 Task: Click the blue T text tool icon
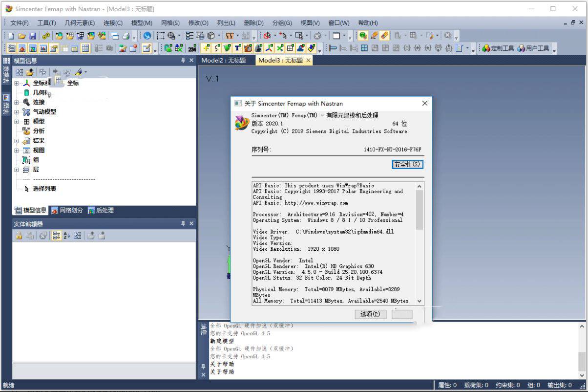pos(238,48)
